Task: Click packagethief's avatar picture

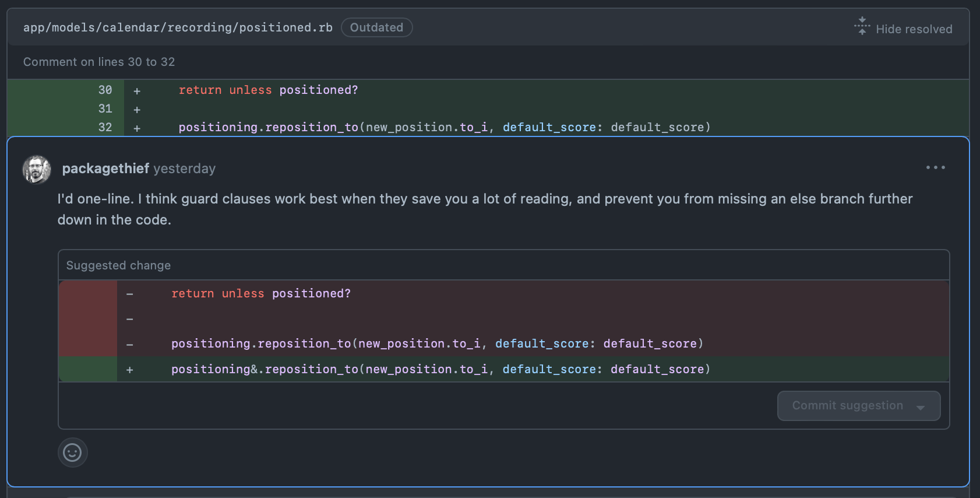Action: pos(37,169)
